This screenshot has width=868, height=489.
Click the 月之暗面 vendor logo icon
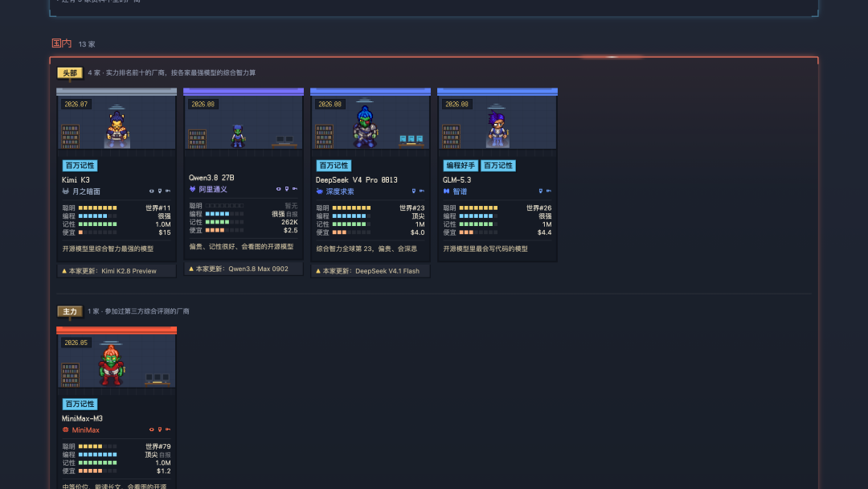[66, 191]
